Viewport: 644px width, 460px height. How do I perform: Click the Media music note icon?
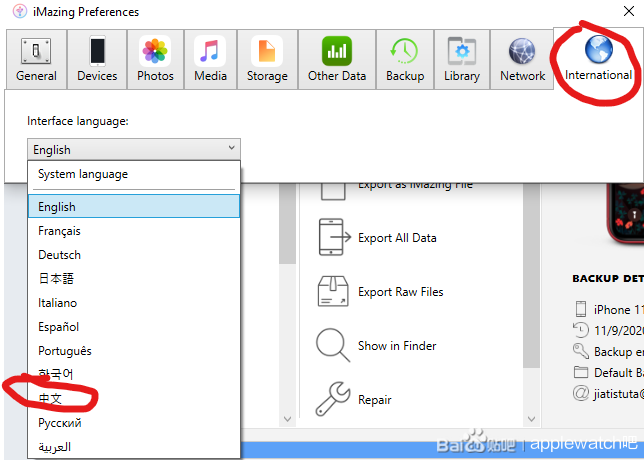210,51
